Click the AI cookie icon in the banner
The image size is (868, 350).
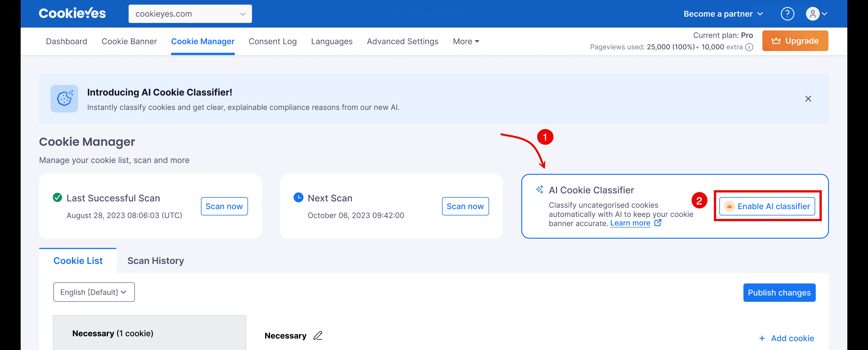pos(64,99)
